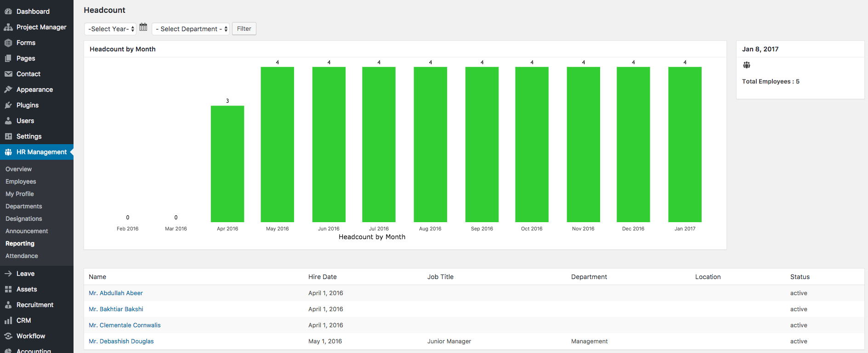The image size is (868, 353).
Task: Open the Employees submenu item
Action: pyautogui.click(x=21, y=181)
